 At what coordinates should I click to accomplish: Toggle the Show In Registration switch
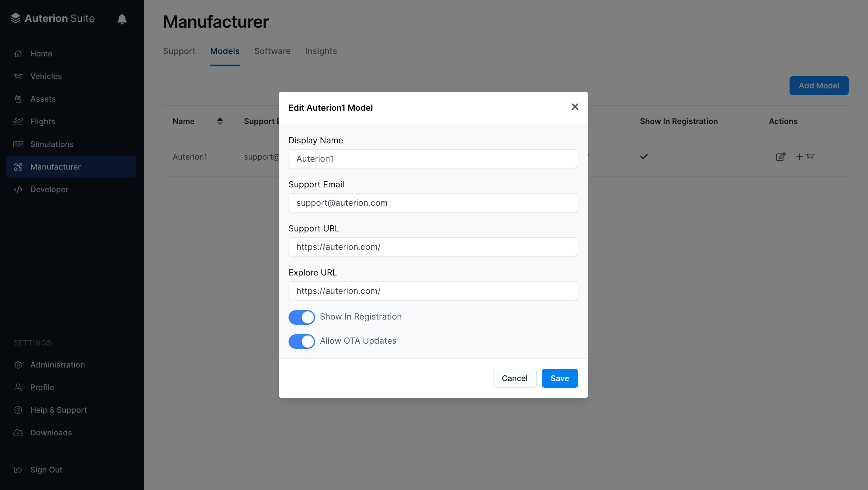[301, 317]
